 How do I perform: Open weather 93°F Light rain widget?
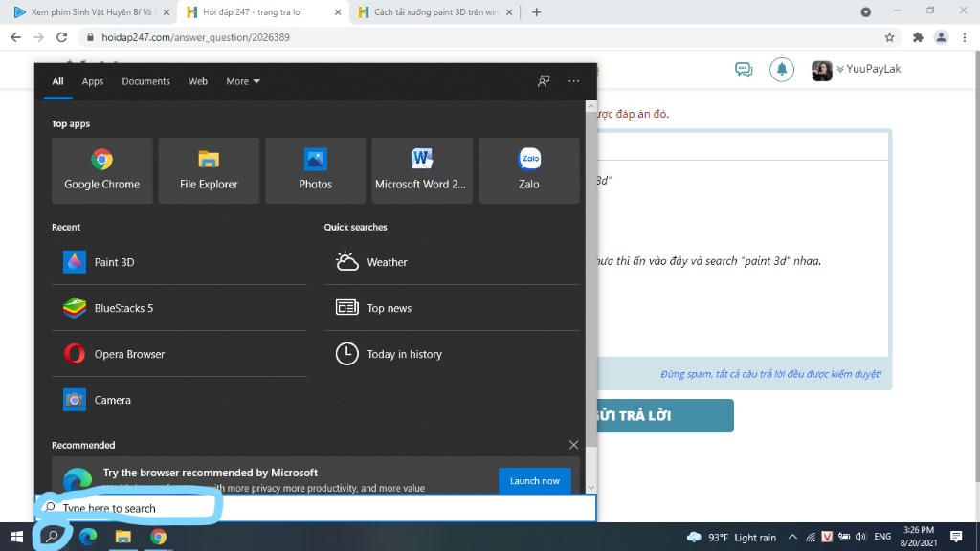(x=731, y=537)
